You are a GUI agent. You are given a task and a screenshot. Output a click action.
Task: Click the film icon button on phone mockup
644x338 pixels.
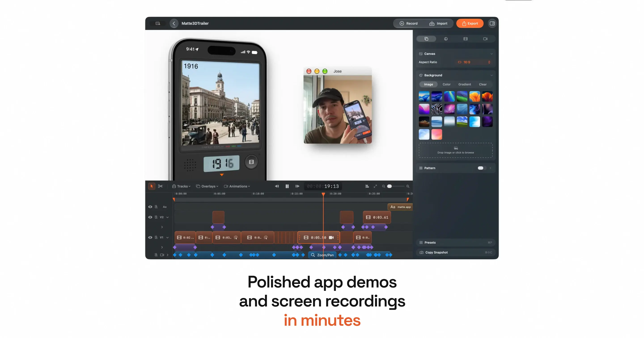coord(251,162)
